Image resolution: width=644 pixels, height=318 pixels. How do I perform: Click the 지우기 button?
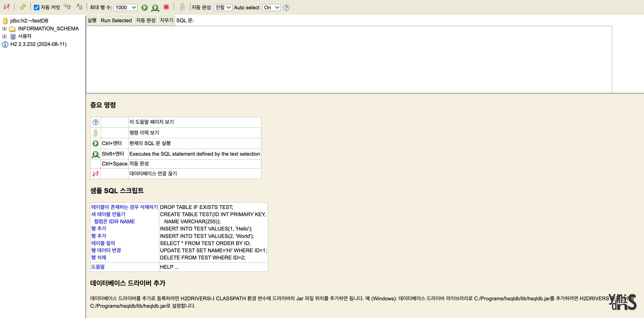point(167,21)
